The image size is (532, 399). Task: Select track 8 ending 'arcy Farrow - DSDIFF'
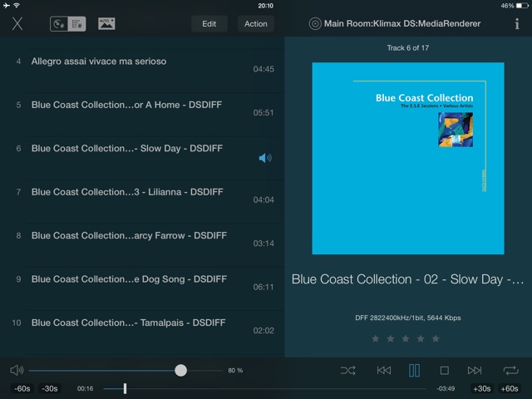pyautogui.click(x=142, y=244)
